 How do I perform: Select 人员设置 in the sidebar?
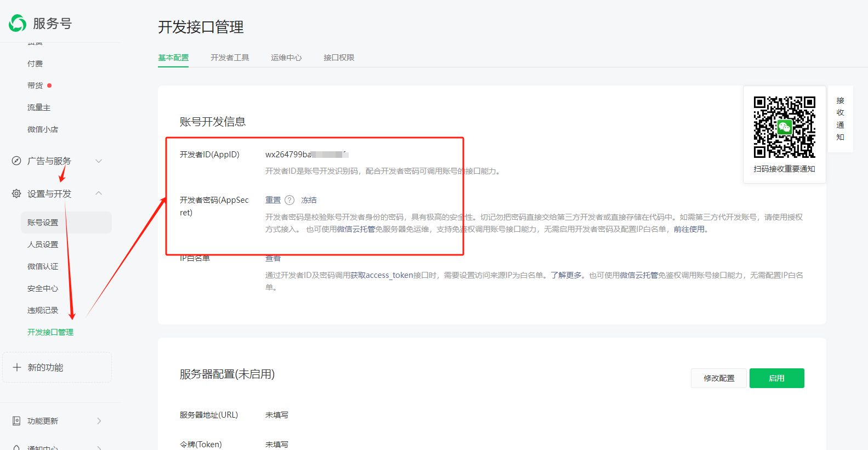43,244
